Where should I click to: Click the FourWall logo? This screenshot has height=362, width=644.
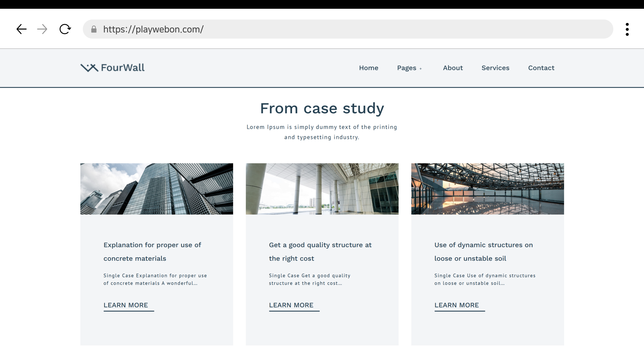[x=112, y=68]
